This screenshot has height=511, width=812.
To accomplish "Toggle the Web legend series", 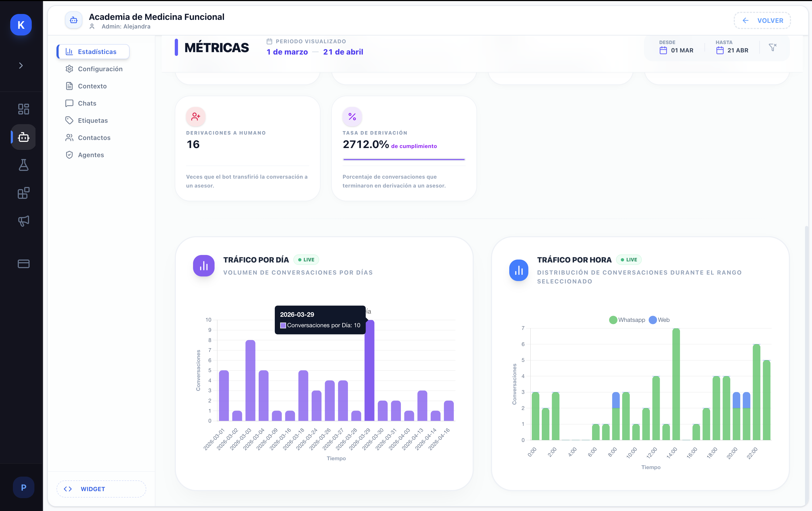I will [659, 320].
